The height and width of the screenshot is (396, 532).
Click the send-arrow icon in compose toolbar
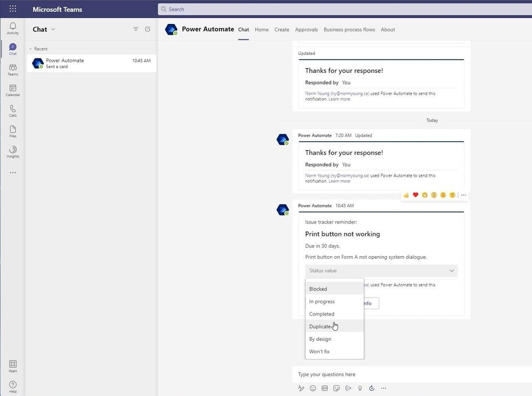click(348, 388)
